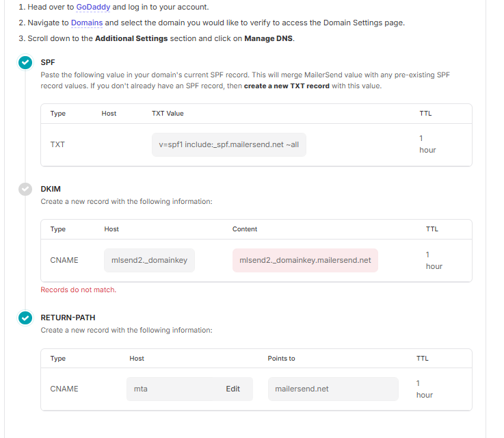Click the SPF verified checkmark icon
Image resolution: width=504 pixels, height=438 pixels.
pos(25,62)
